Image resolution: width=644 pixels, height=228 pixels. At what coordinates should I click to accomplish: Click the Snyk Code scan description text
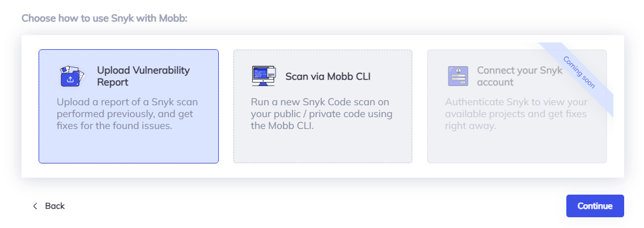(321, 114)
